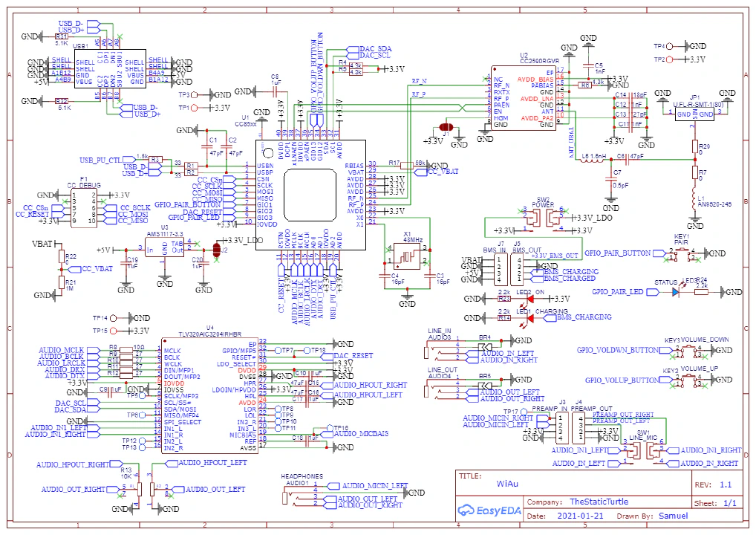Click the J7 BMS_IN connector

coord(500,269)
